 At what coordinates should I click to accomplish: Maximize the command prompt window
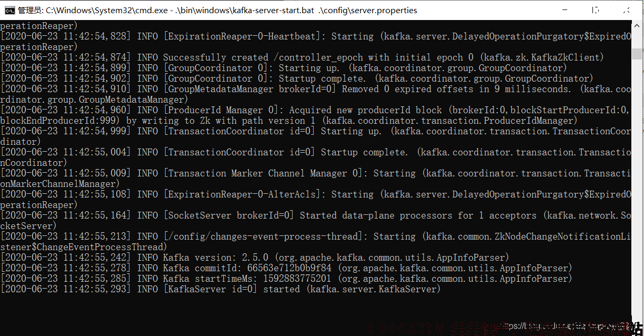point(595,10)
